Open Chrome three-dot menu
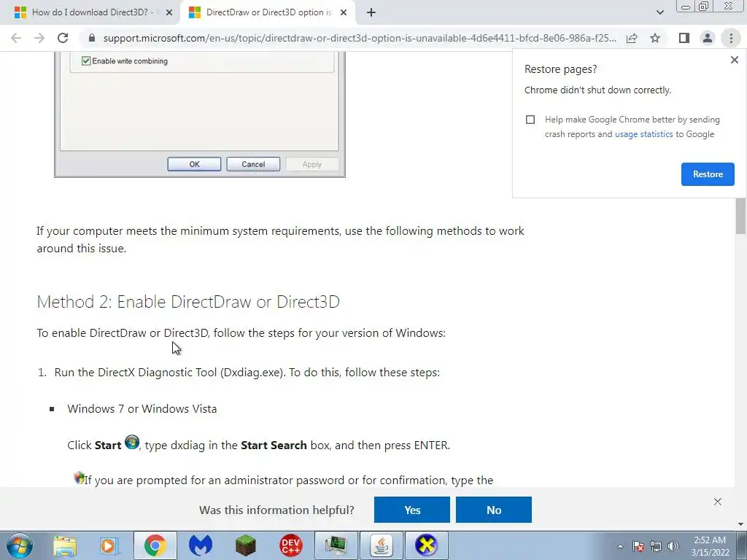Image resolution: width=747 pixels, height=560 pixels. pos(731,38)
